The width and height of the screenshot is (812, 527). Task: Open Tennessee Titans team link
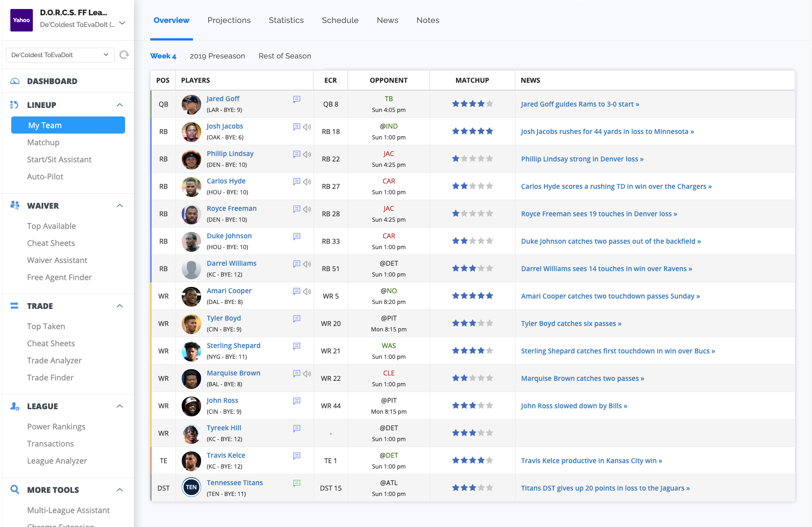(235, 483)
